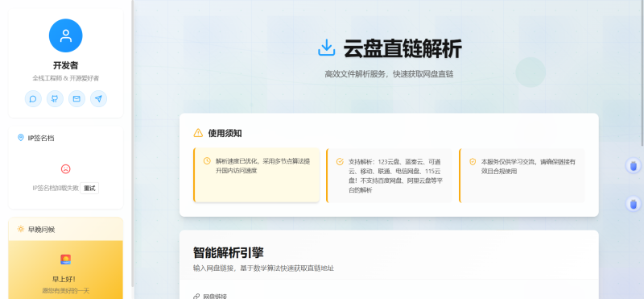Click the 支持解析：123云盘 supported platforms text
The height and width of the screenshot is (299, 644).
[x=395, y=176]
